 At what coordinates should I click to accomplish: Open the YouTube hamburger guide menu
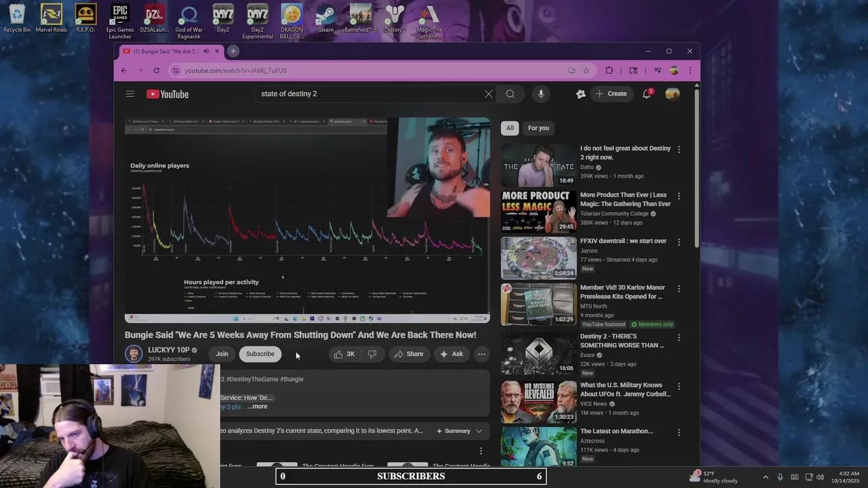130,94
